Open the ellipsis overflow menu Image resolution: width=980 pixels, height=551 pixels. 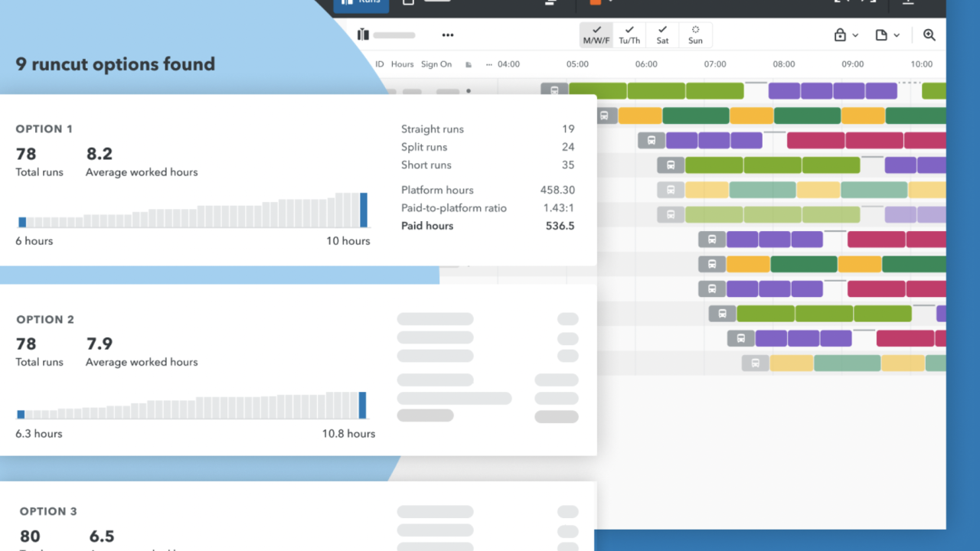(448, 34)
